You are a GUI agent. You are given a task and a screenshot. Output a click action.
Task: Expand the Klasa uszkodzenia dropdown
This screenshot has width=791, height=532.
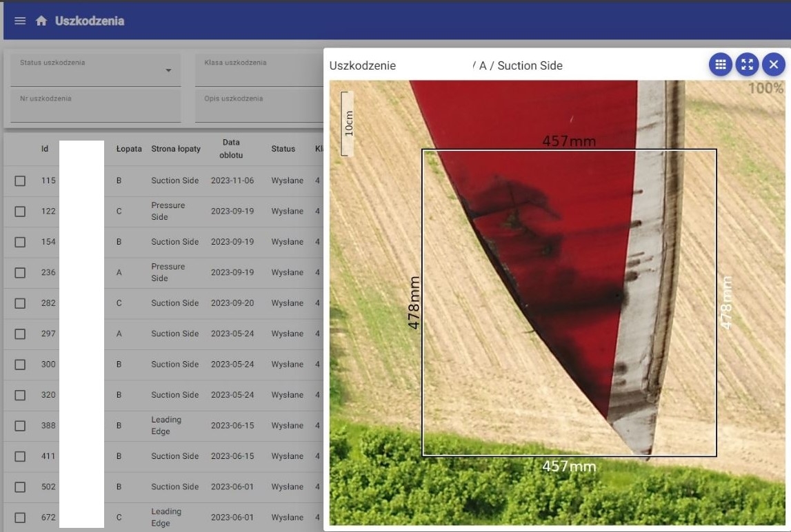point(259,70)
